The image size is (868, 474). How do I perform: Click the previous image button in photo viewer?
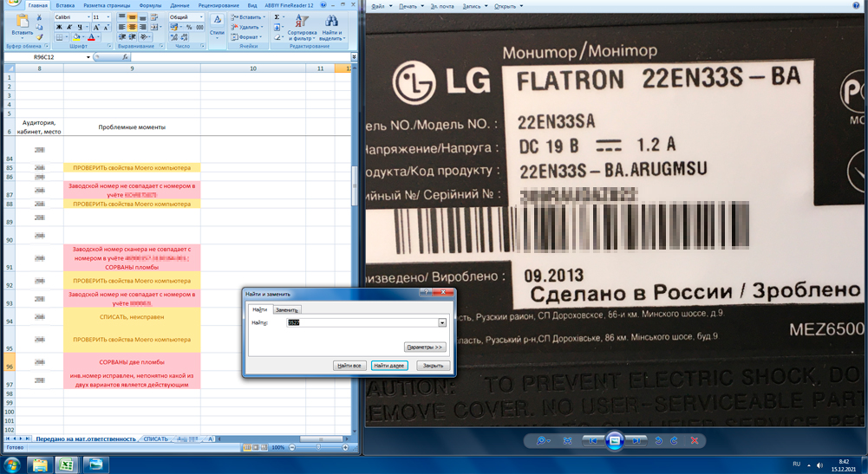tap(593, 441)
